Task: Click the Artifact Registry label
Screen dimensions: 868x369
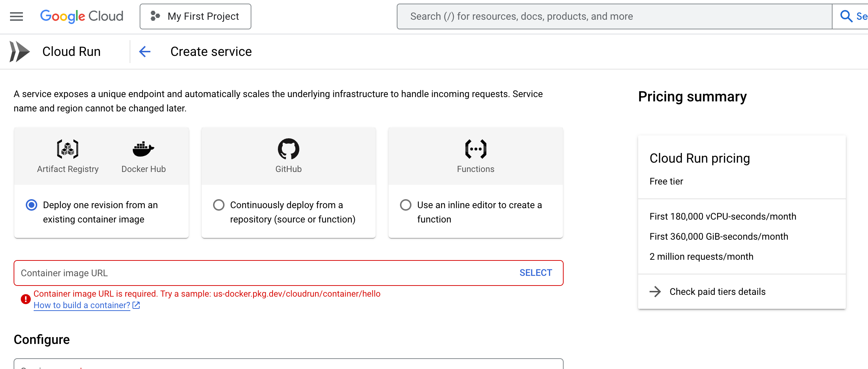Action: pyautogui.click(x=68, y=169)
